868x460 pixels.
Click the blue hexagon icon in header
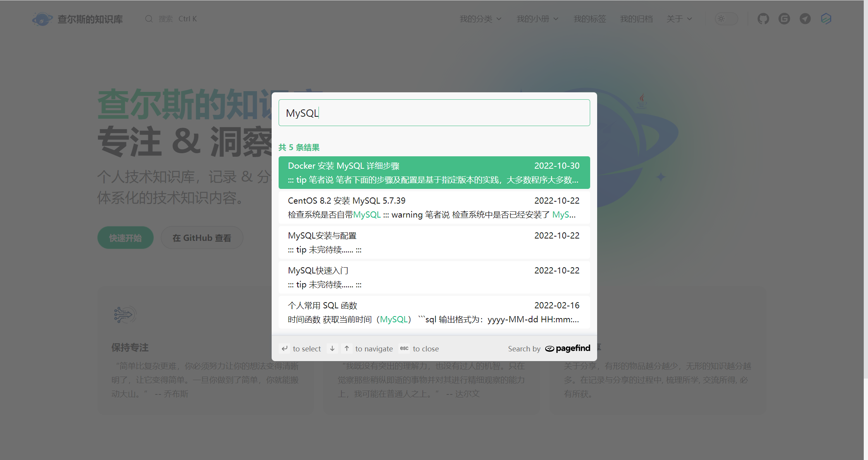pyautogui.click(x=826, y=19)
